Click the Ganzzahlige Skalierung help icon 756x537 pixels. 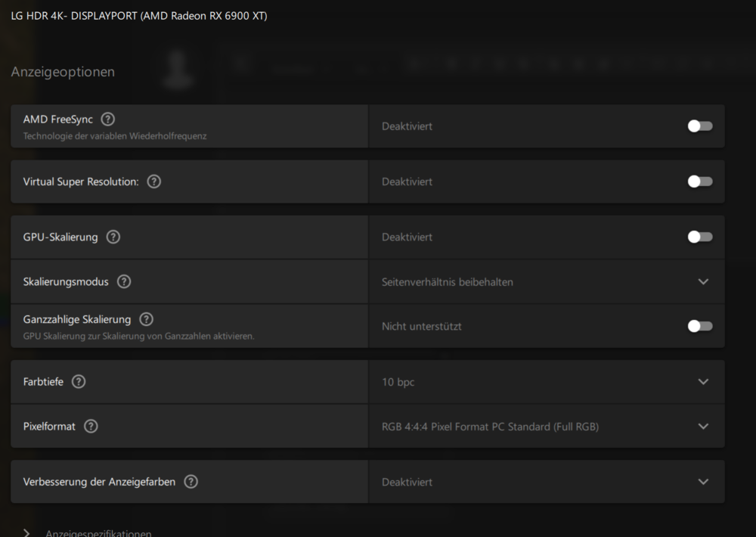[x=147, y=319]
